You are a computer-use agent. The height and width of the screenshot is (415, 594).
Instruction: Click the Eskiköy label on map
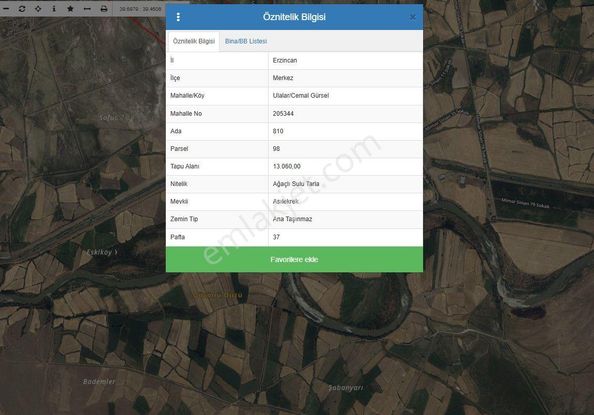[x=102, y=252]
